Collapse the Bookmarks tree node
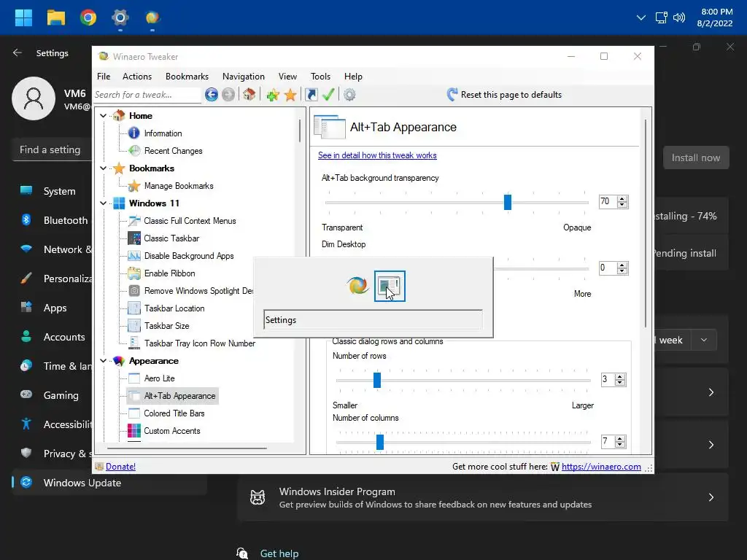The image size is (747, 560). pos(103,168)
